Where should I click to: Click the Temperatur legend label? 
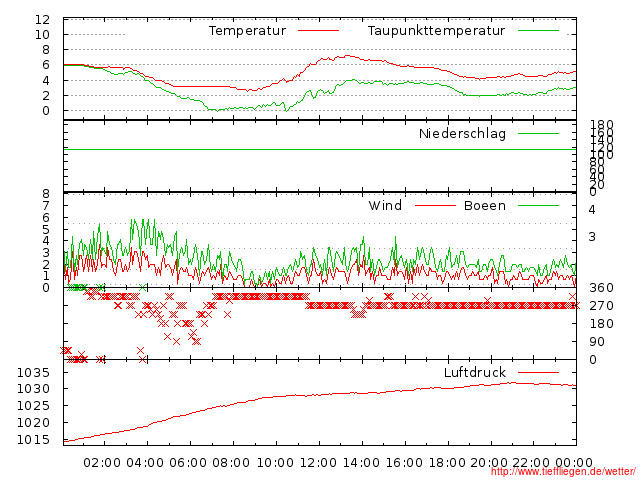tap(247, 31)
